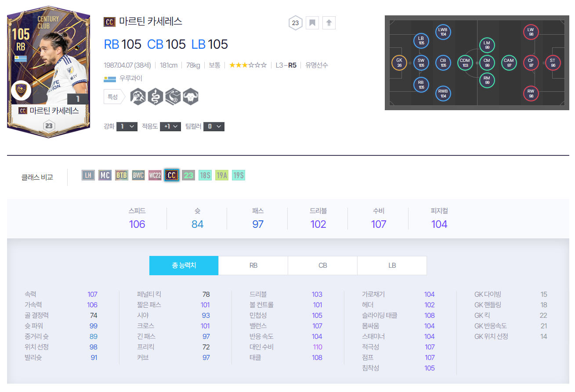The height and width of the screenshot is (392, 575).
Task: Switch to the LB stats tab
Action: tap(392, 266)
